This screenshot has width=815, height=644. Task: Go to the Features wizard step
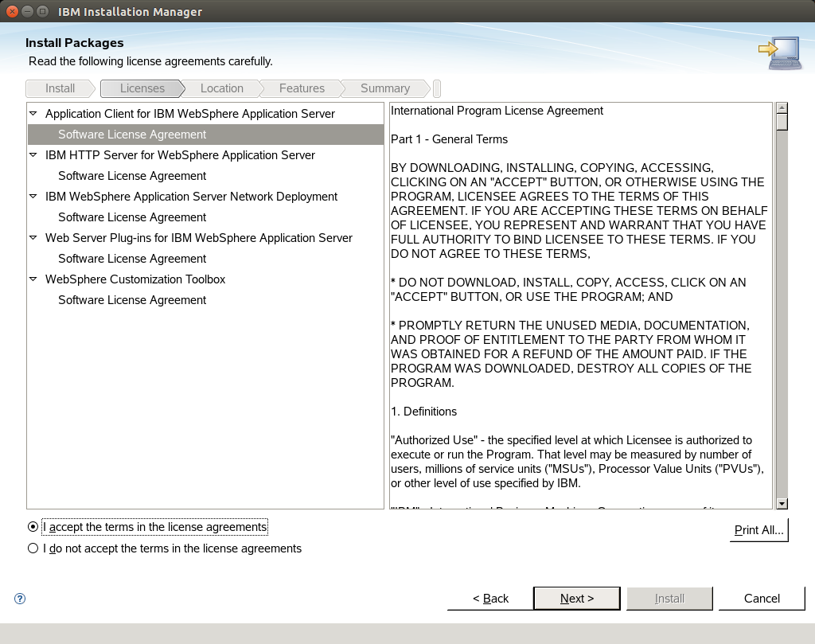click(302, 88)
